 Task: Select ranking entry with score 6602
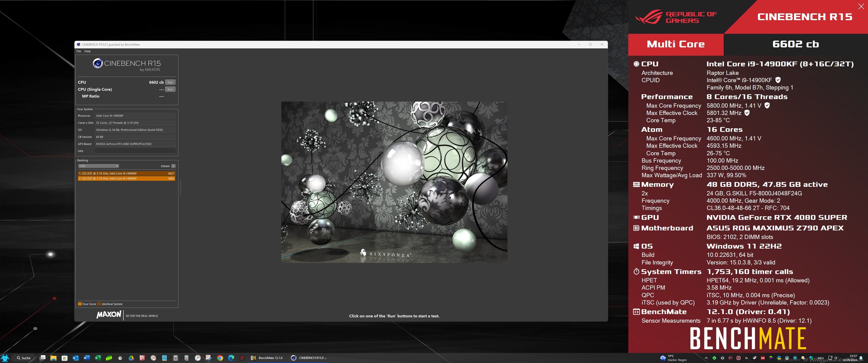click(126, 178)
